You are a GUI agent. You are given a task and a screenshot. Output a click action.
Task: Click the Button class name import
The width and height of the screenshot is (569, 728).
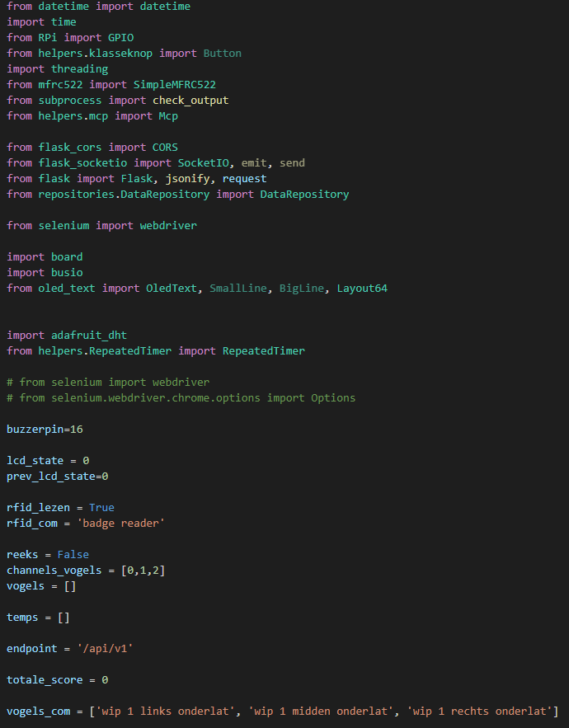click(223, 54)
